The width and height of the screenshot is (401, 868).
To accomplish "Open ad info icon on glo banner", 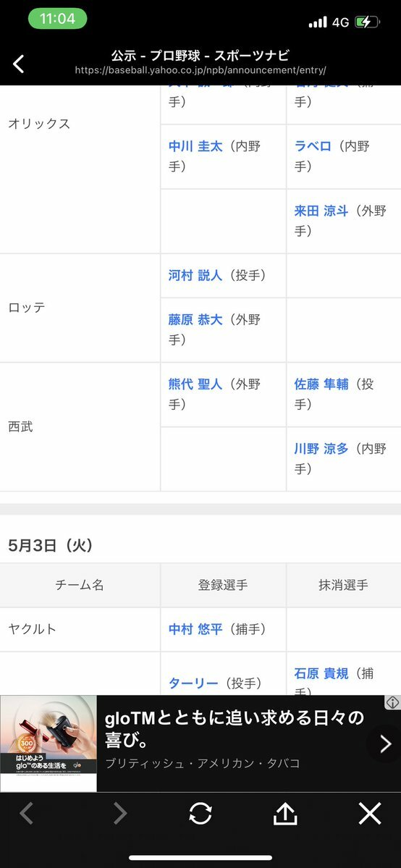I will [393, 702].
